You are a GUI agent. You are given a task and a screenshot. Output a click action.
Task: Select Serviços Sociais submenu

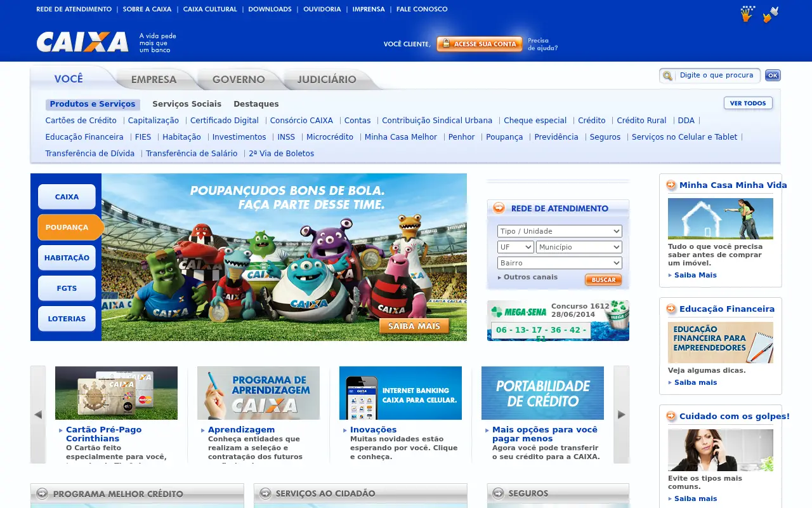tap(187, 104)
